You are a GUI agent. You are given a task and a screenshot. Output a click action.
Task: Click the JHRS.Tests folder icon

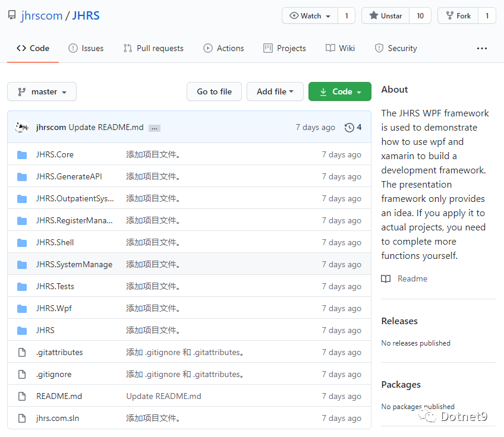22,286
